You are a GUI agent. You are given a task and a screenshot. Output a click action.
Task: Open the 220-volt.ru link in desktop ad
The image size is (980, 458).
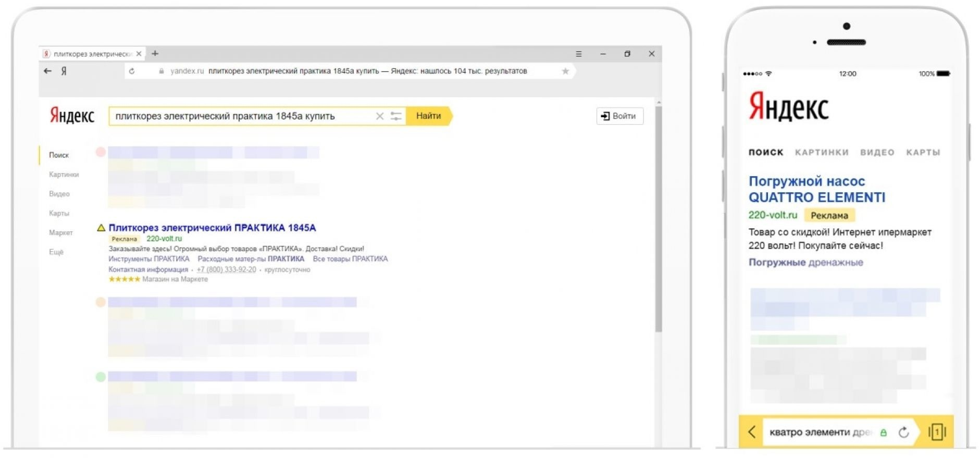click(x=164, y=239)
